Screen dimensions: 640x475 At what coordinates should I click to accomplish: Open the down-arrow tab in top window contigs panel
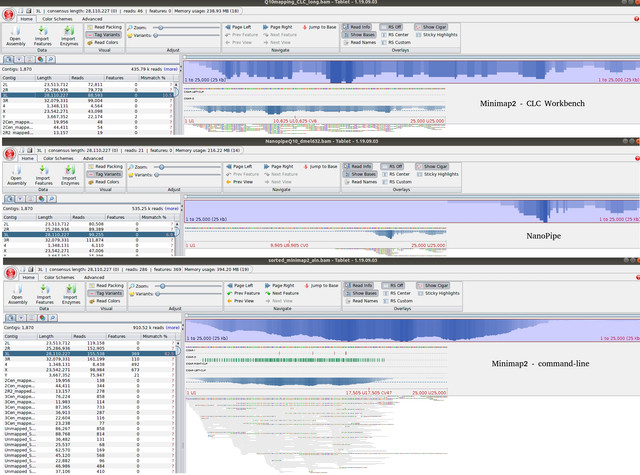[x=20, y=60]
